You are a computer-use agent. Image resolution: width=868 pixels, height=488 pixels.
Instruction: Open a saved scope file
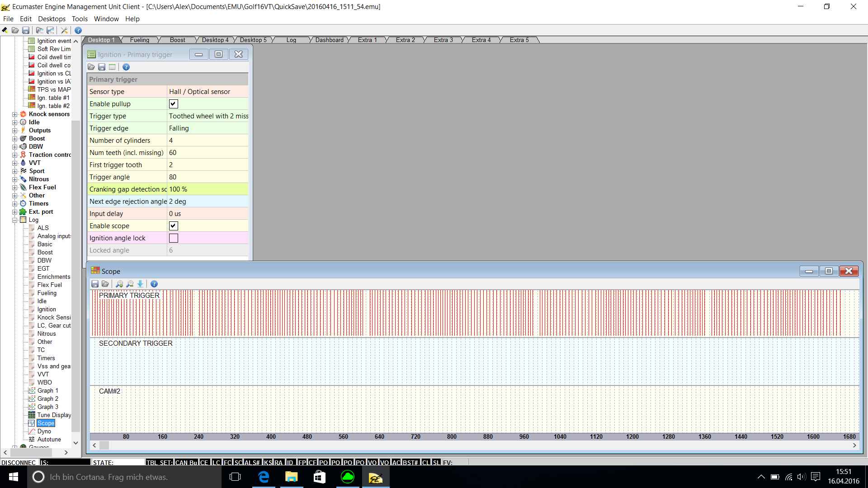pyautogui.click(x=105, y=284)
